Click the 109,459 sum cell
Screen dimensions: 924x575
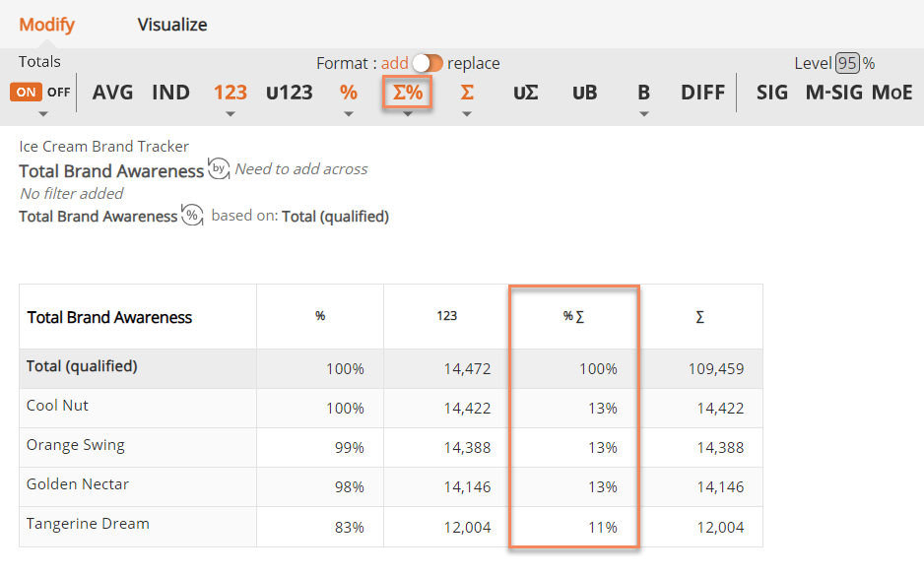[716, 369]
